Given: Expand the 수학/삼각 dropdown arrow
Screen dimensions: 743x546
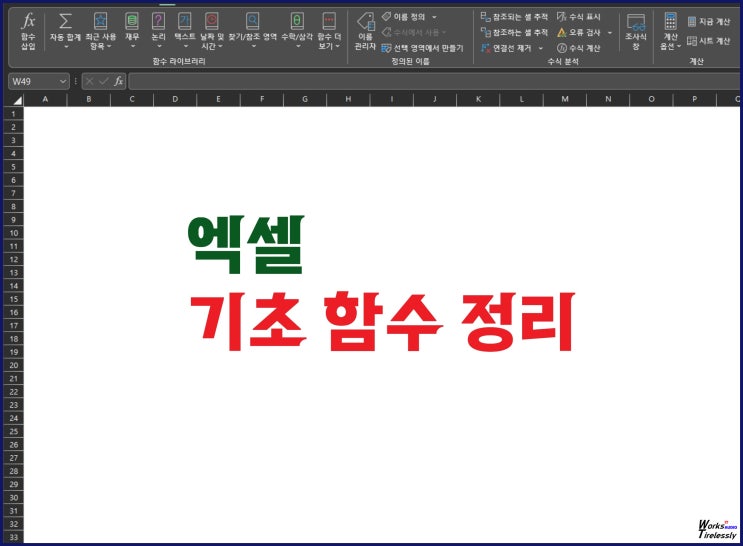Looking at the screenshot, I should click(x=298, y=46).
